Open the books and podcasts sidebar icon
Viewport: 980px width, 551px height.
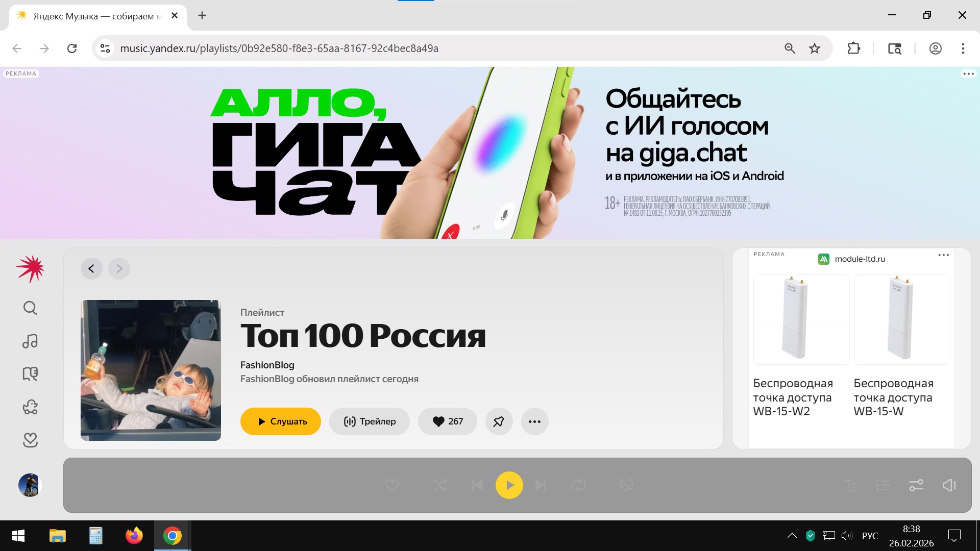coord(30,374)
